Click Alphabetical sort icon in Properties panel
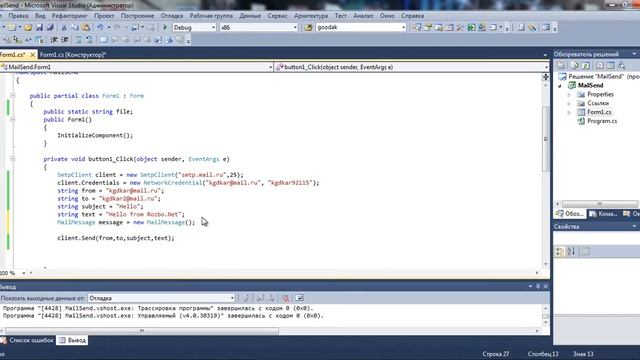Image resolution: width=640 pixels, height=360 pixels. 571,251
